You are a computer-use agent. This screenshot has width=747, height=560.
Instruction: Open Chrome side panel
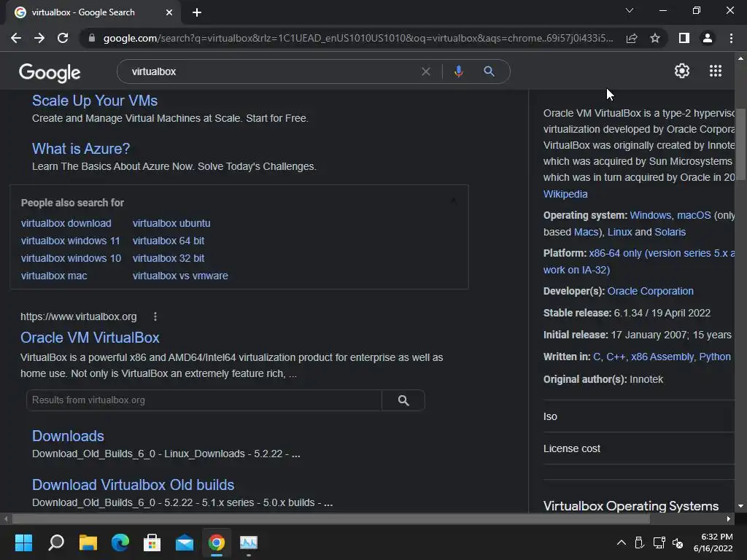click(x=684, y=38)
